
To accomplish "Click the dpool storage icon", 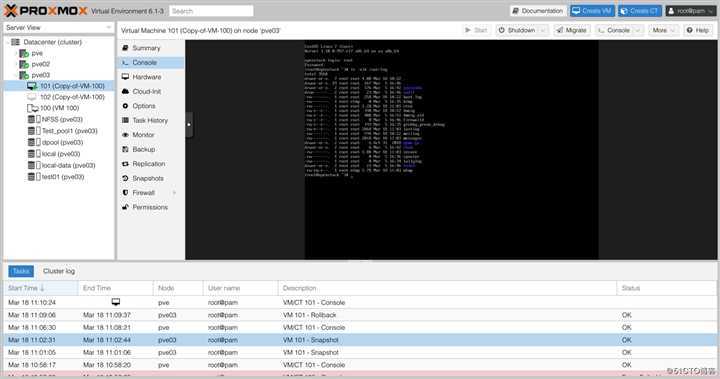I will coord(34,142).
